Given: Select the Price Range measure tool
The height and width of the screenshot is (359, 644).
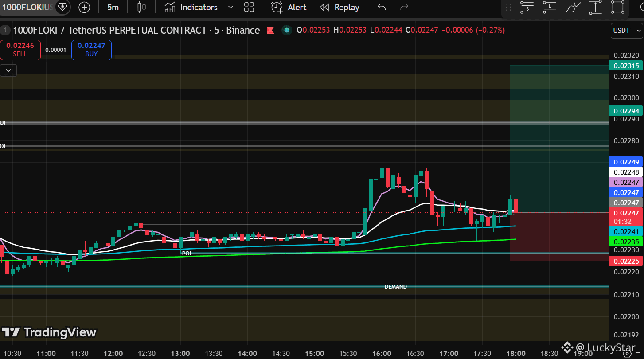Looking at the screenshot, I should pos(596,7).
